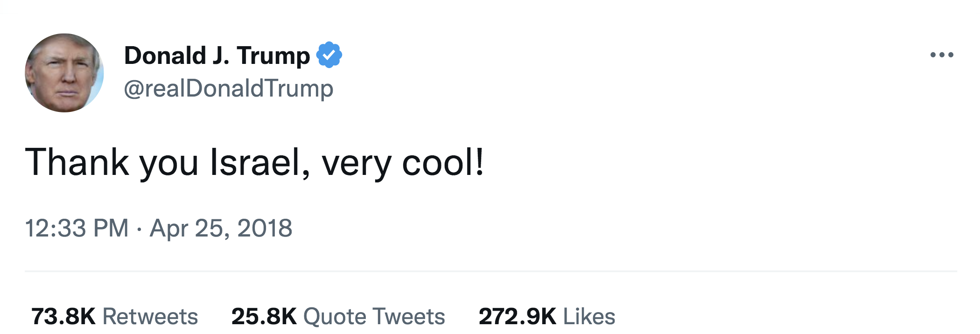Click the 25.8K quote count number
The height and width of the screenshot is (334, 980).
click(x=264, y=316)
